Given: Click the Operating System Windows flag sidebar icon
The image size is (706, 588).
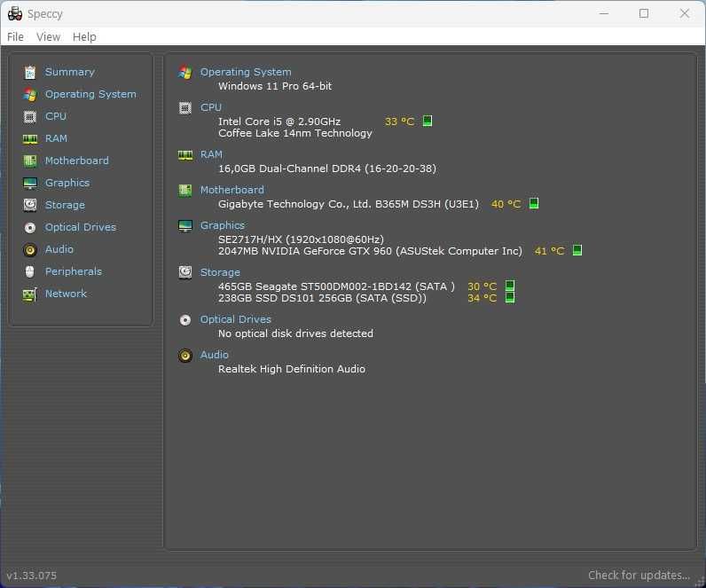Looking at the screenshot, I should tap(30, 95).
